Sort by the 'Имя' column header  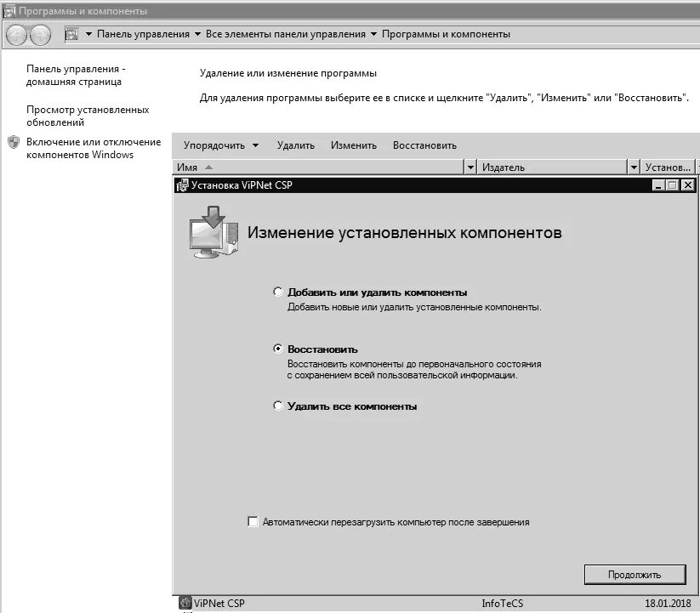tap(318, 167)
